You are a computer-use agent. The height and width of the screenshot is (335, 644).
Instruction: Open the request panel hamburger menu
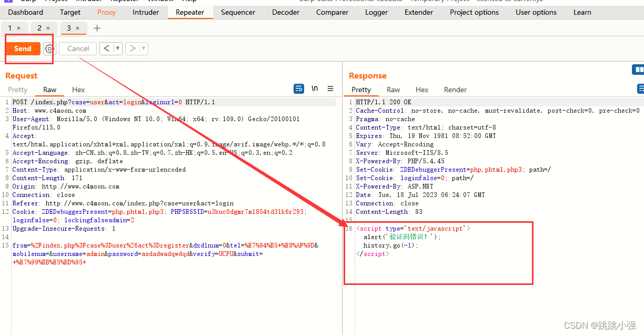[x=330, y=88]
